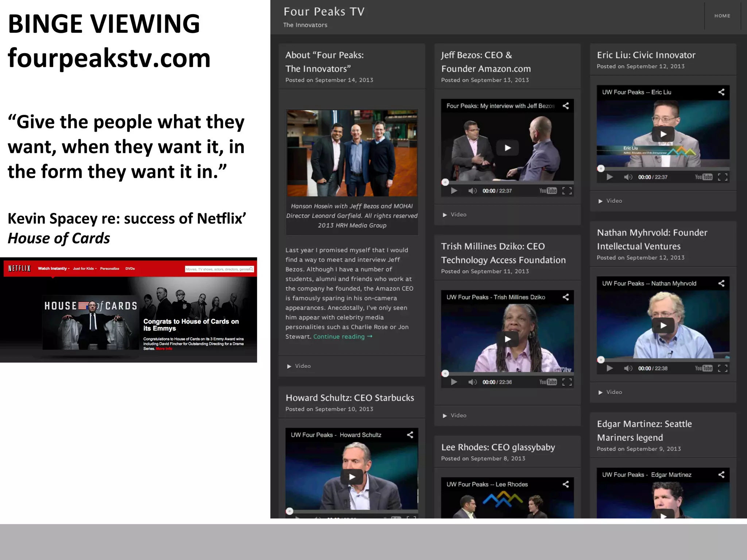The height and width of the screenshot is (560, 747).
Task: Click play in Nathan Myhrvold video control bar
Action: tap(609, 368)
